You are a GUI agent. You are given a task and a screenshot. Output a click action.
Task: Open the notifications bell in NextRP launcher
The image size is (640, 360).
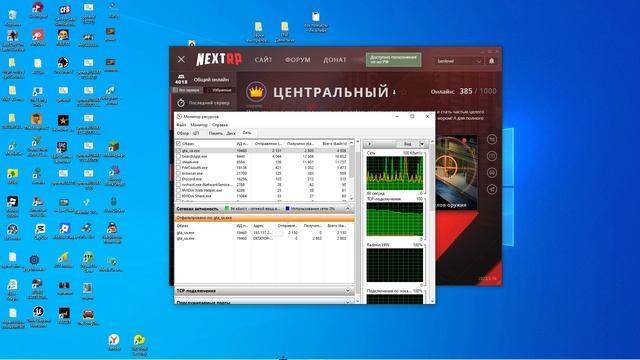point(491,61)
